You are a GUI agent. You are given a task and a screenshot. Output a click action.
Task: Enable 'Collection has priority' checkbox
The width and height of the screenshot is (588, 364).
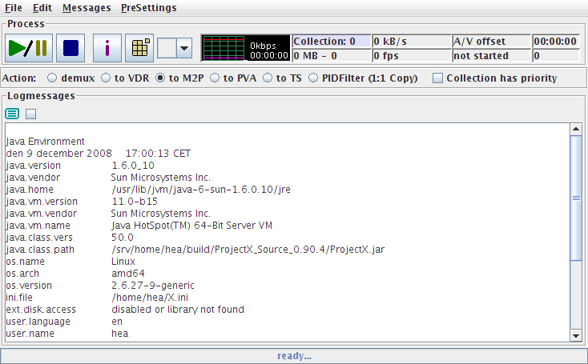click(x=437, y=78)
